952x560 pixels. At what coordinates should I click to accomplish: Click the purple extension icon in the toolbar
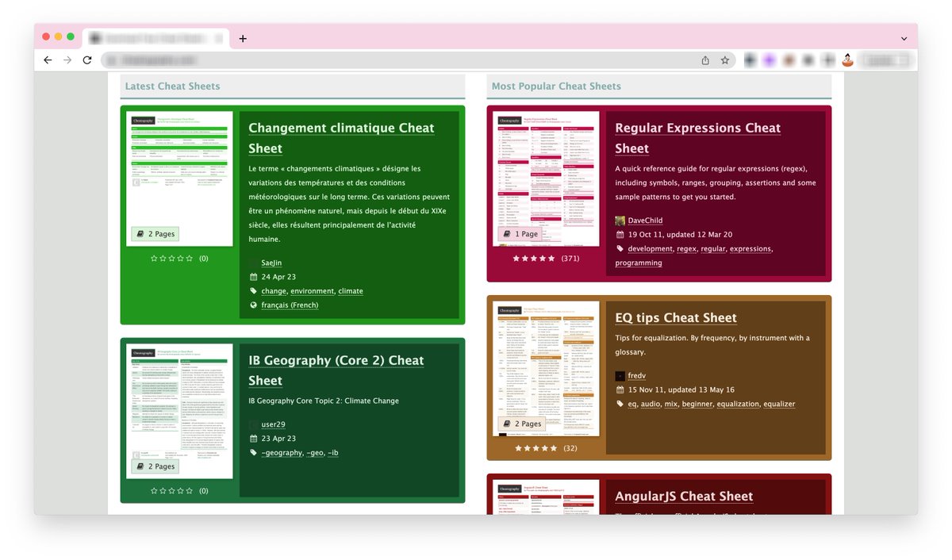(769, 60)
